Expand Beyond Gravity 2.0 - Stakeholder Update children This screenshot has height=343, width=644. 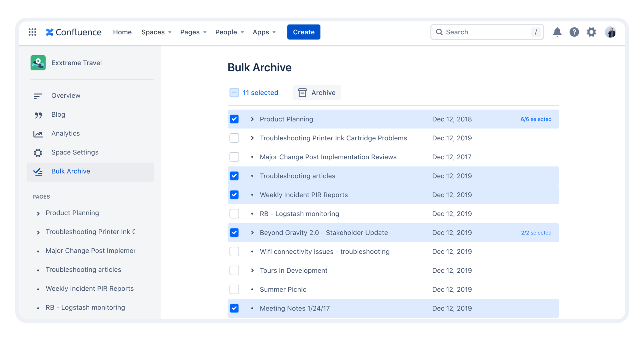252,232
